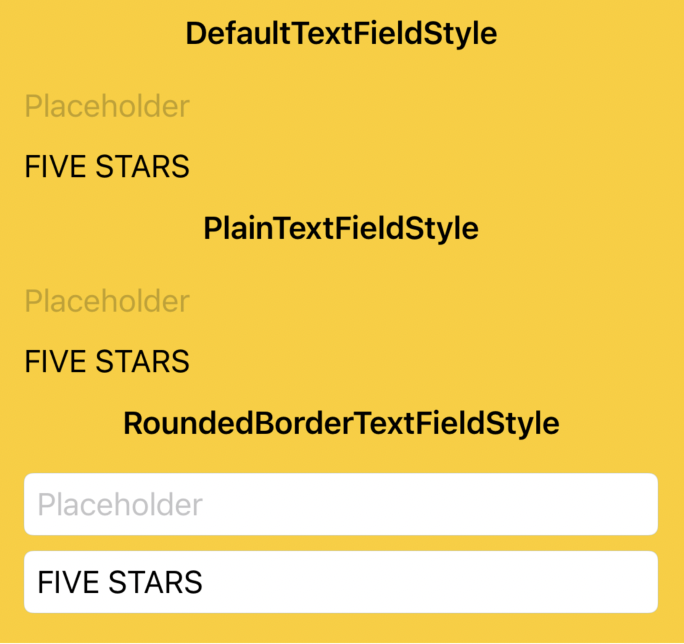Tap the word FIVE in the rounded border field
This screenshot has height=644, width=684.
point(68,582)
